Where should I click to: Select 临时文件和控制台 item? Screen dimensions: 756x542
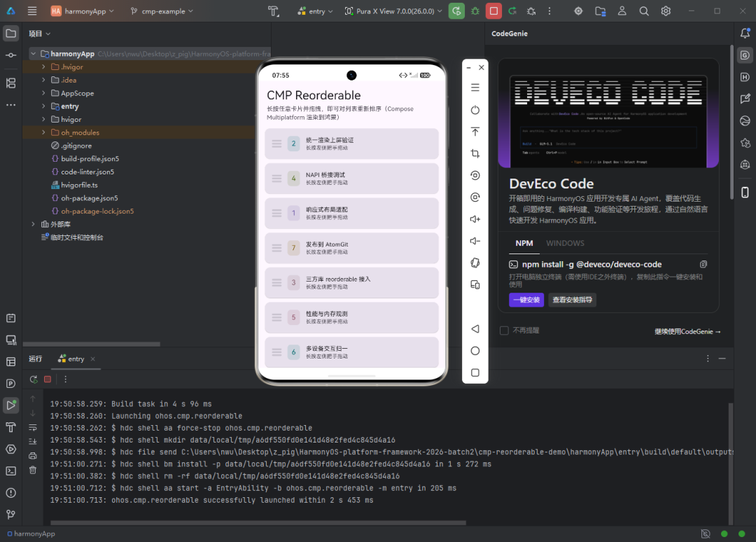(x=77, y=237)
